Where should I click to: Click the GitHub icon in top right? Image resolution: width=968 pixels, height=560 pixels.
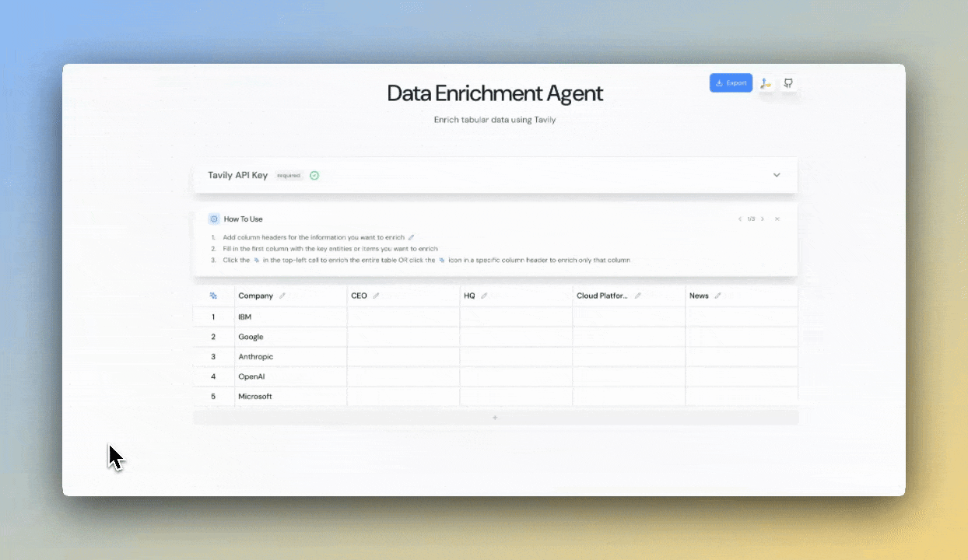[x=788, y=83]
